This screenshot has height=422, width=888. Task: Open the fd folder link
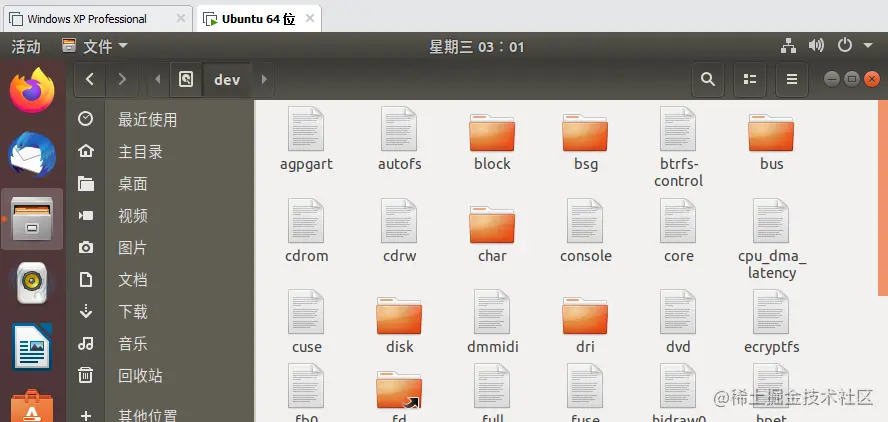click(x=399, y=390)
